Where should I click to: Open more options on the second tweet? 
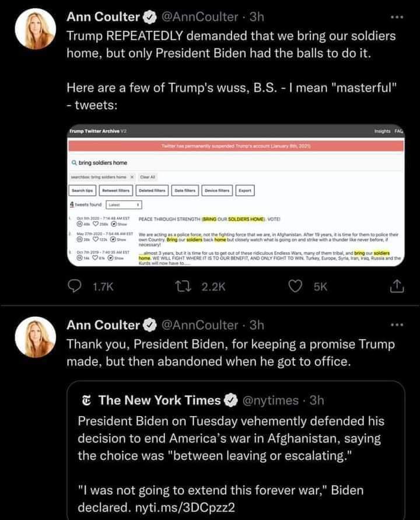click(x=397, y=324)
